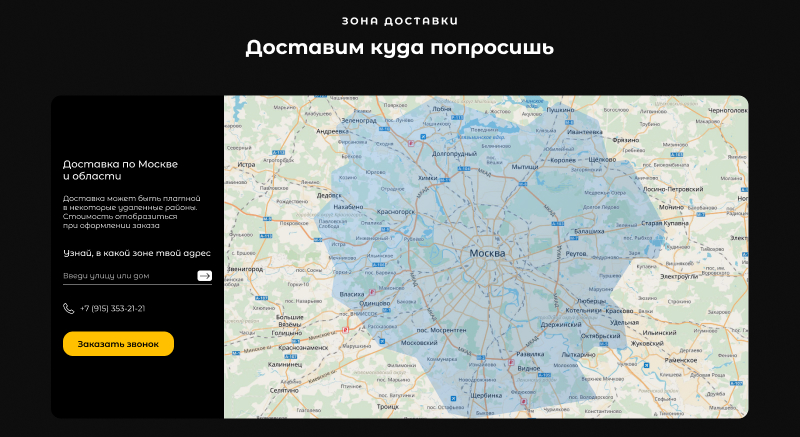Click 'Реутов' label on the map
This screenshot has height=437, width=800.
[576, 253]
